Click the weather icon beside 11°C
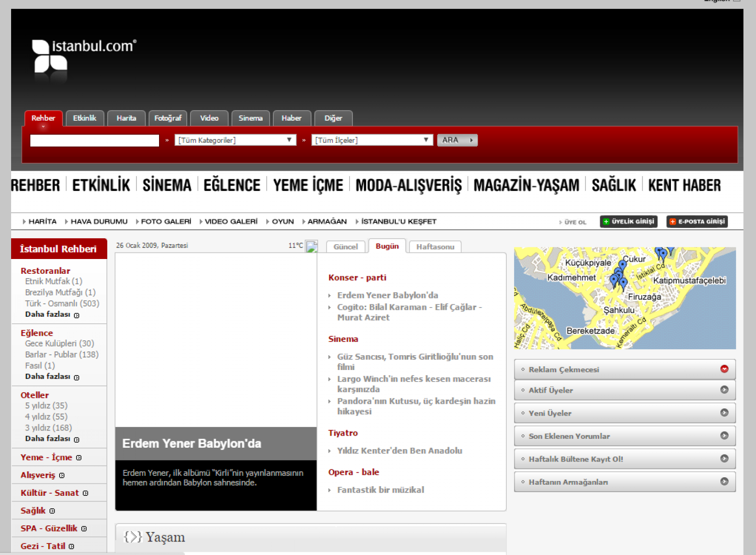 (x=312, y=246)
